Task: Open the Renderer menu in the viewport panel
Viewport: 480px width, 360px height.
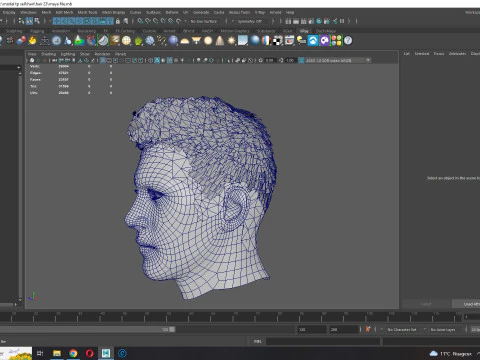Action: click(x=102, y=54)
